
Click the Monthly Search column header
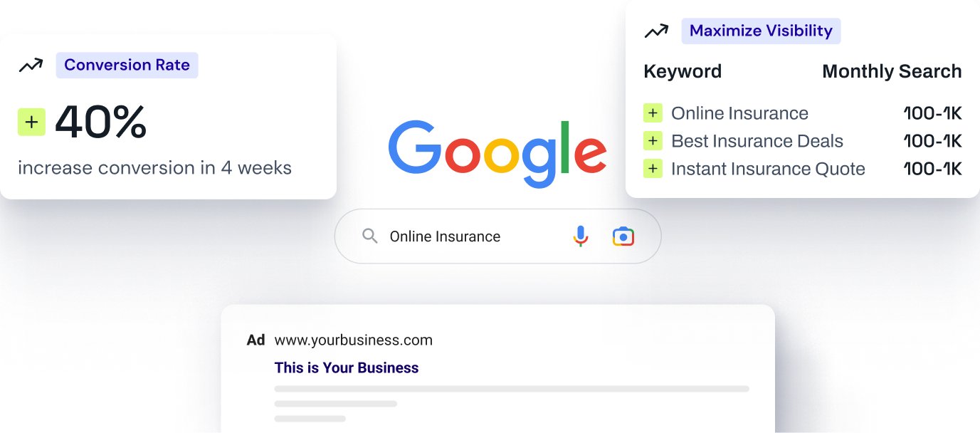point(892,72)
